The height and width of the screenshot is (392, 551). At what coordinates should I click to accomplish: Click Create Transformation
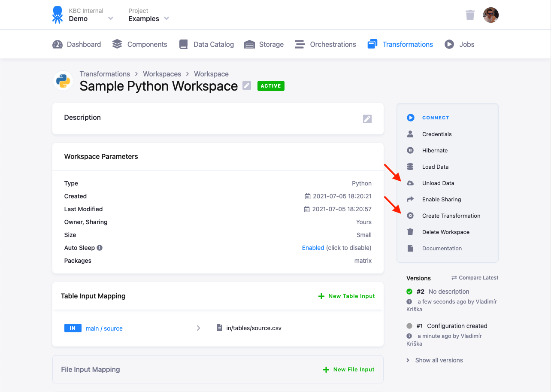(x=451, y=216)
